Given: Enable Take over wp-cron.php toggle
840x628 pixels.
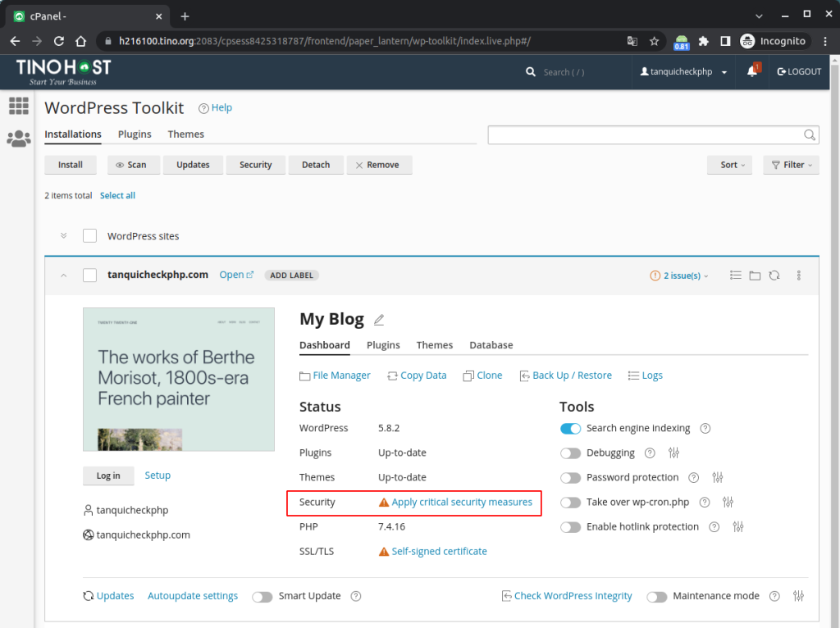Looking at the screenshot, I should (x=571, y=503).
